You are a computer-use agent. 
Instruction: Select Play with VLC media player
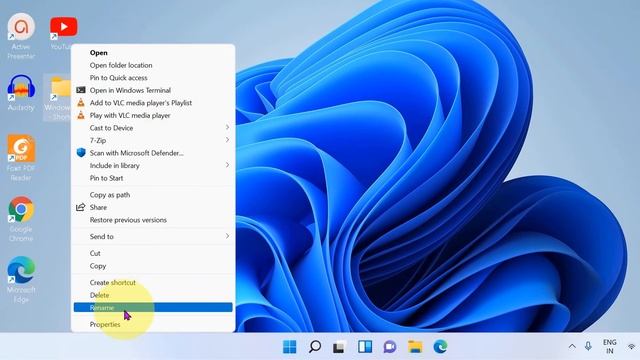[x=153, y=116]
